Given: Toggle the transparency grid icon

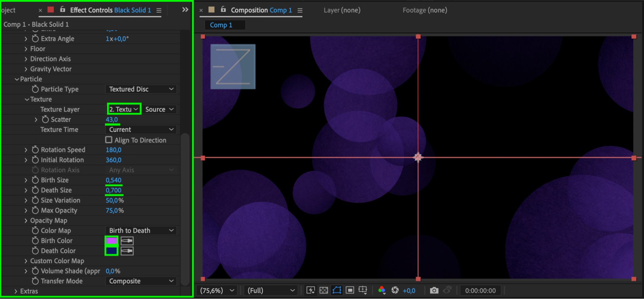Looking at the screenshot, I should coord(323,290).
